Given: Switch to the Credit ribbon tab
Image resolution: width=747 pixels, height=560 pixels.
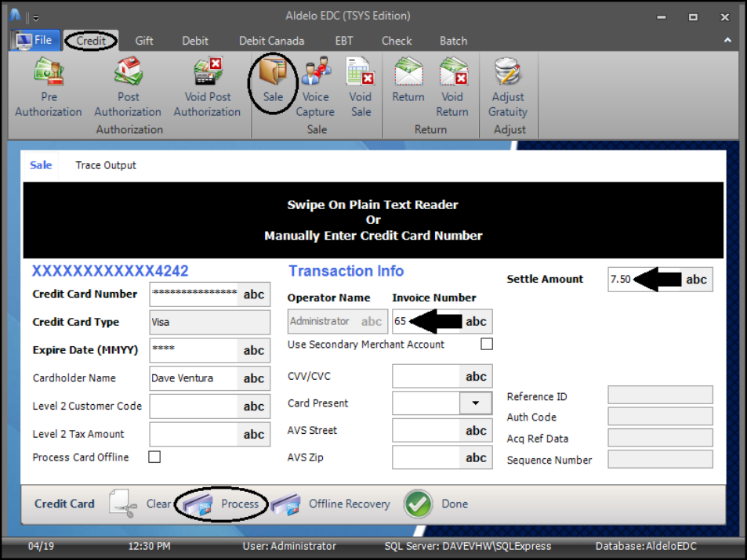Looking at the screenshot, I should click(90, 41).
